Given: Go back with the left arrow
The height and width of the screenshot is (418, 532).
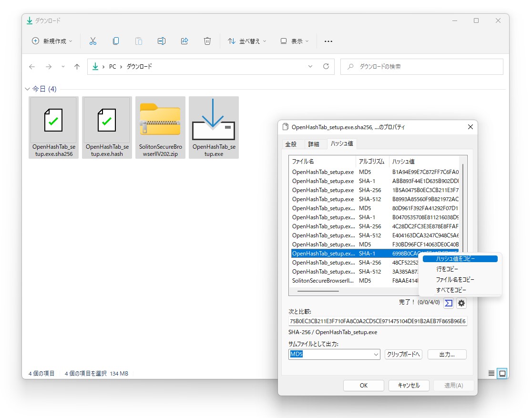Looking at the screenshot, I should [x=32, y=67].
